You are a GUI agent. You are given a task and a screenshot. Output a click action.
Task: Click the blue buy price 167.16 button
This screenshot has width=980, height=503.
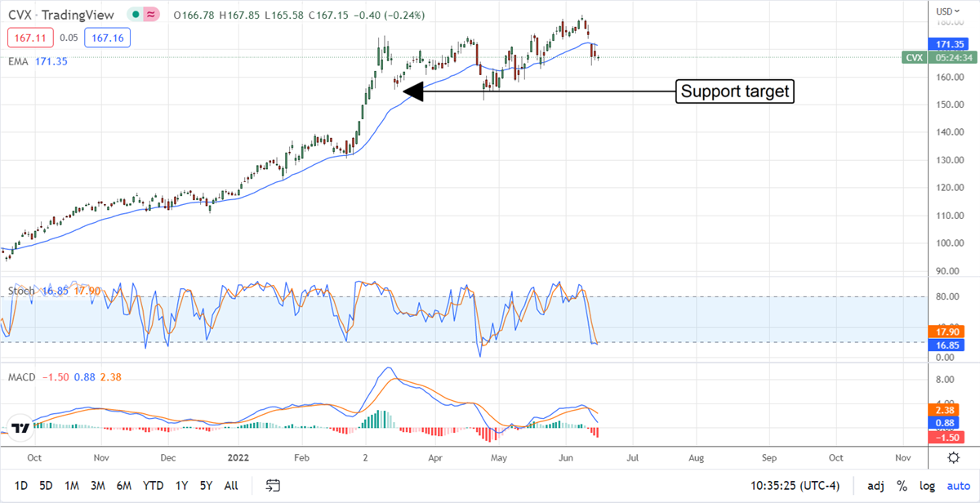tap(109, 37)
